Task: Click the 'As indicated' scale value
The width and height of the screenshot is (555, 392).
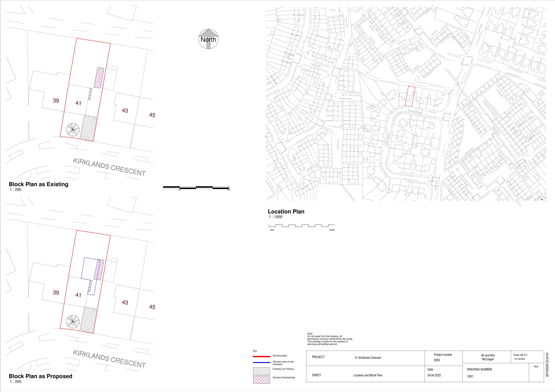Action: pyautogui.click(x=519, y=359)
